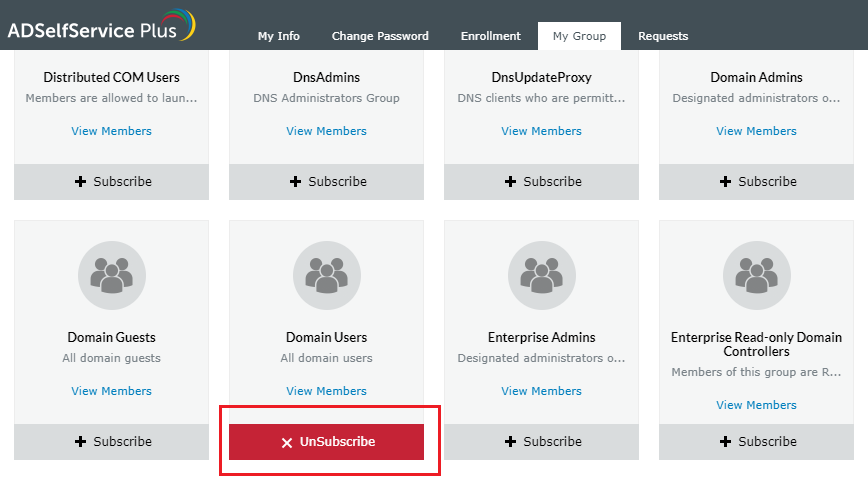Unsubscribe from the Domain Users group

(x=327, y=442)
